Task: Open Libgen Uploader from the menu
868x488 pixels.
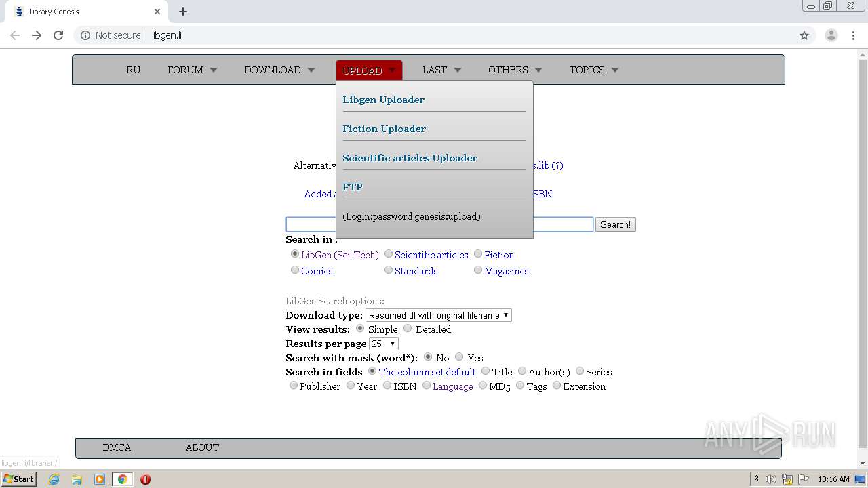Action: pyautogui.click(x=384, y=100)
